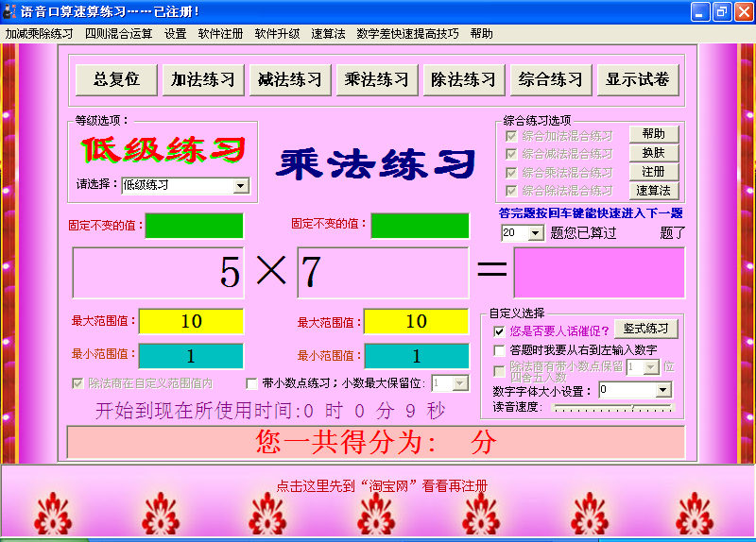Screen dimensions: 756x542
Task: Click the app icon in title bar
Action: [9, 11]
